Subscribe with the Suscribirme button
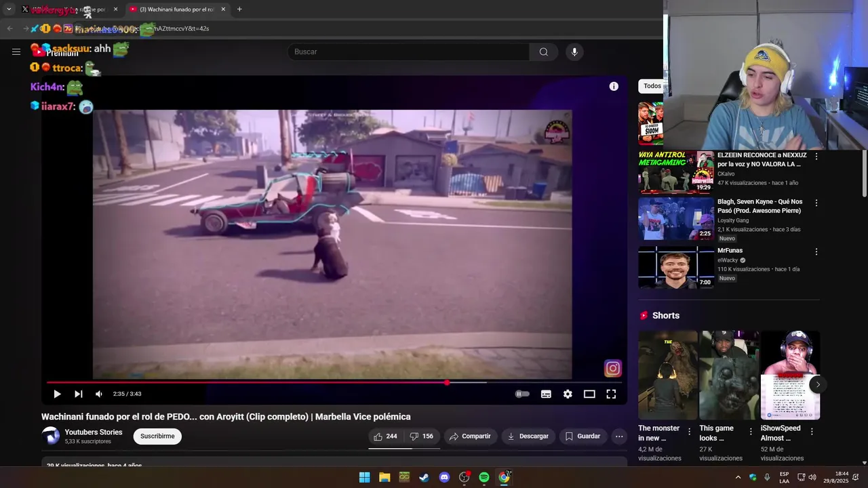868x488 pixels. pos(157,436)
